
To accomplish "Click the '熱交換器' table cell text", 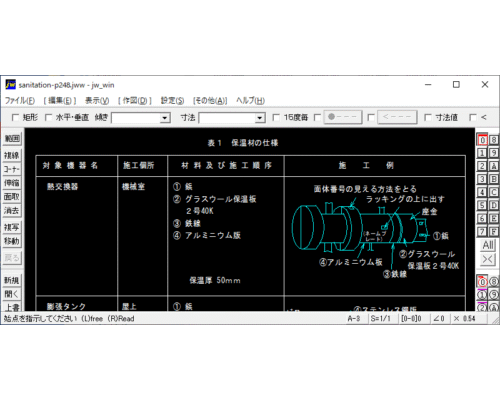I will tap(62, 187).
